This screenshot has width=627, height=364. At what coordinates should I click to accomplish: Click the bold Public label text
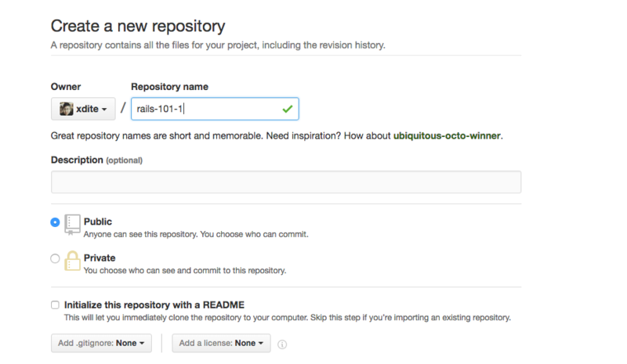tap(98, 222)
